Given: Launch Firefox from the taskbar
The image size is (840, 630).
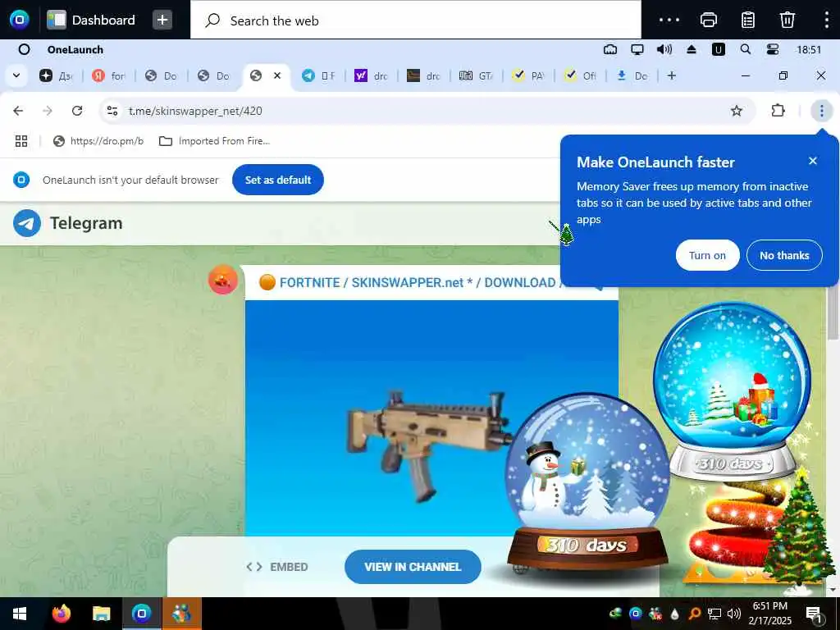Looking at the screenshot, I should [x=61, y=614].
